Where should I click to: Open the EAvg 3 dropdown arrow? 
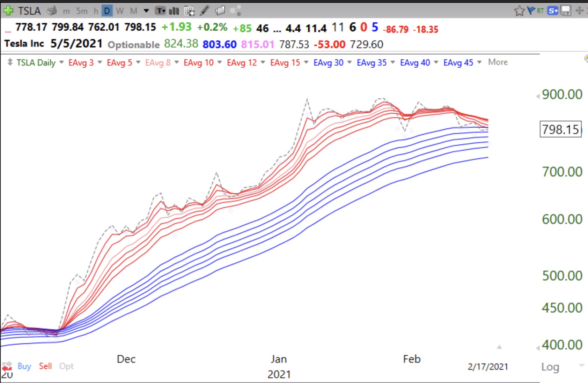(x=100, y=62)
